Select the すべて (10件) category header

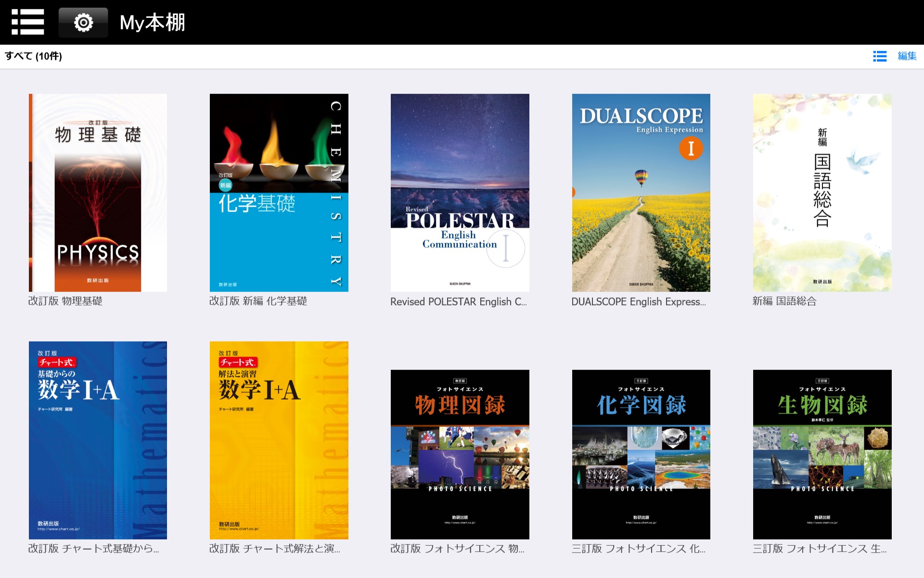(33, 56)
